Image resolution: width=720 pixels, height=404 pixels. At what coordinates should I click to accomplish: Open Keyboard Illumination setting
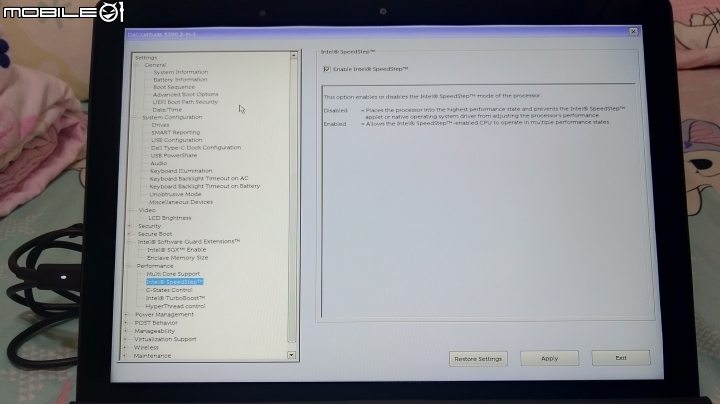[181, 171]
